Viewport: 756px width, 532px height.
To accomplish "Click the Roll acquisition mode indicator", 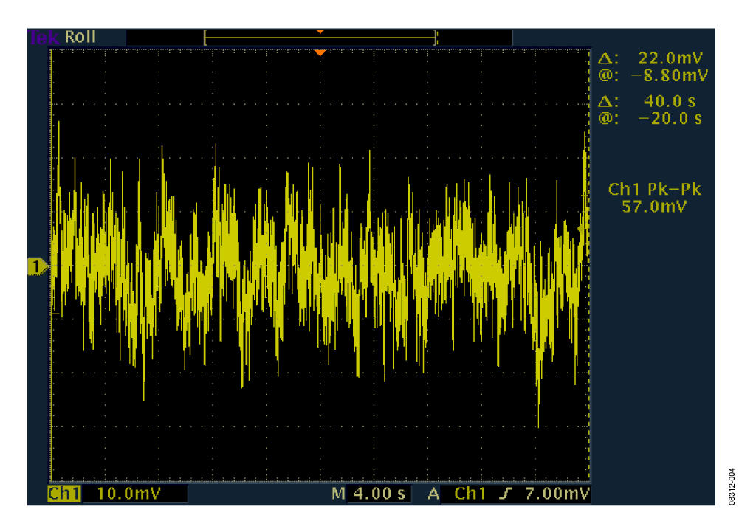I will pos(80,37).
